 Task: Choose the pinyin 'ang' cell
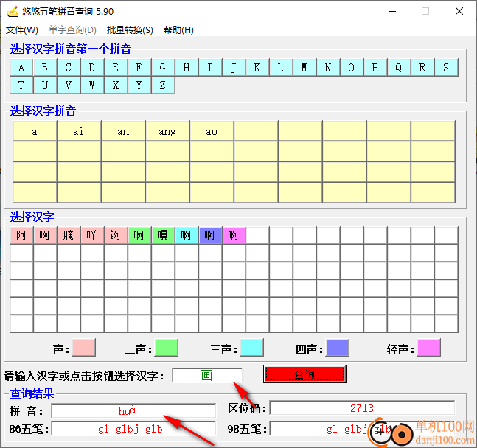(x=167, y=131)
